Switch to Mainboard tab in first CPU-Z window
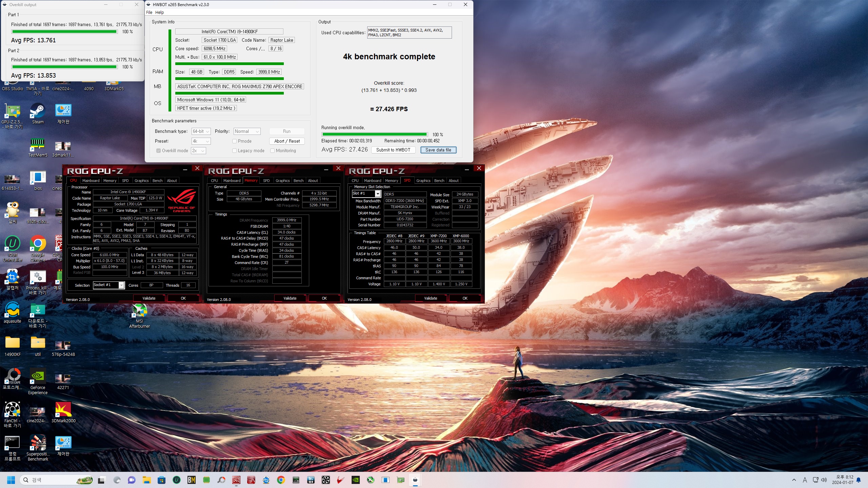 coord(91,181)
